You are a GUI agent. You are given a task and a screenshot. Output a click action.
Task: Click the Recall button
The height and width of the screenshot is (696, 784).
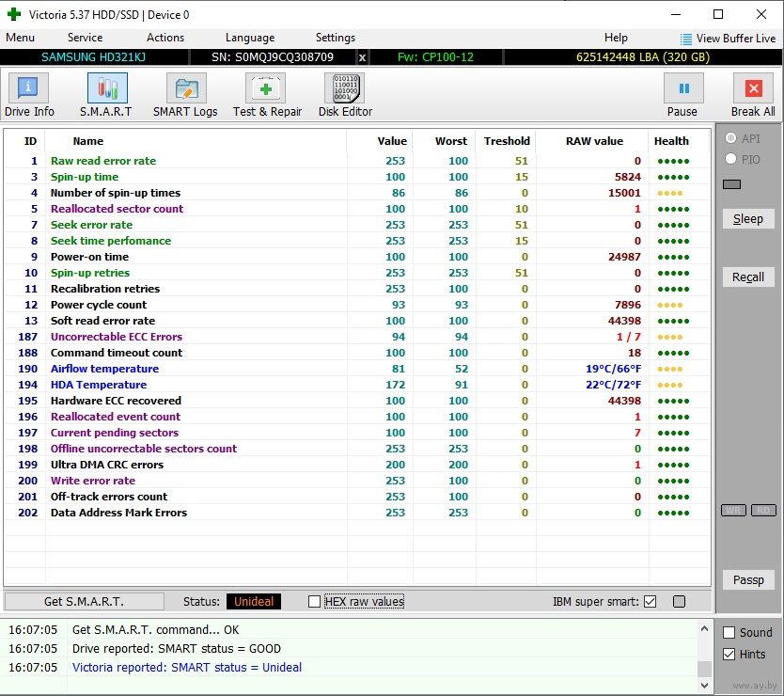748,277
